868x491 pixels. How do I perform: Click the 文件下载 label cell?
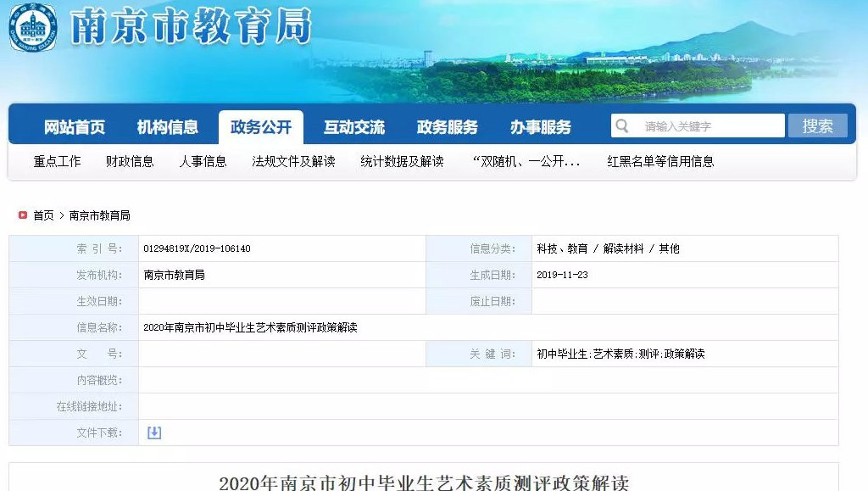pos(74,432)
